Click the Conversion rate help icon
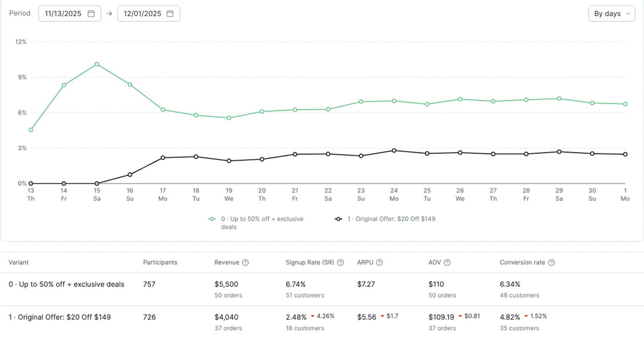Viewport: 644px width, 338px height. tap(552, 262)
